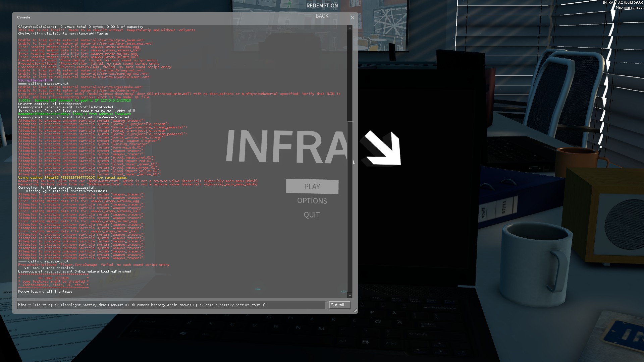
Task: Click the console window resize grip
Action: [355, 311]
